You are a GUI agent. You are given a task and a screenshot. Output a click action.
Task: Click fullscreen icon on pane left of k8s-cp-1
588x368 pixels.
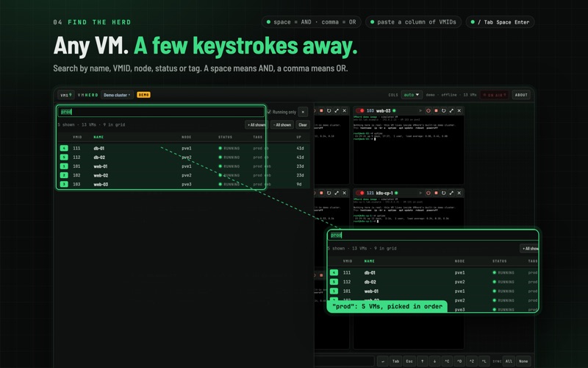(x=337, y=193)
